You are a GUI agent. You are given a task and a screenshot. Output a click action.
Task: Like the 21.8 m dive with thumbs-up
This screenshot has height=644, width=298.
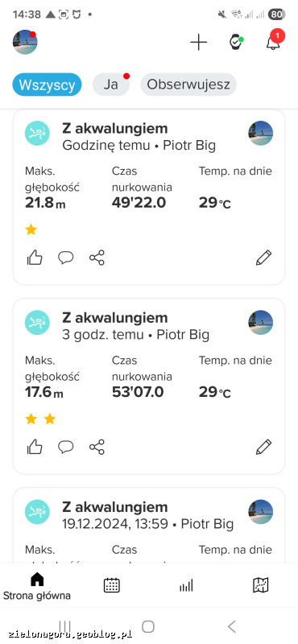[35, 258]
